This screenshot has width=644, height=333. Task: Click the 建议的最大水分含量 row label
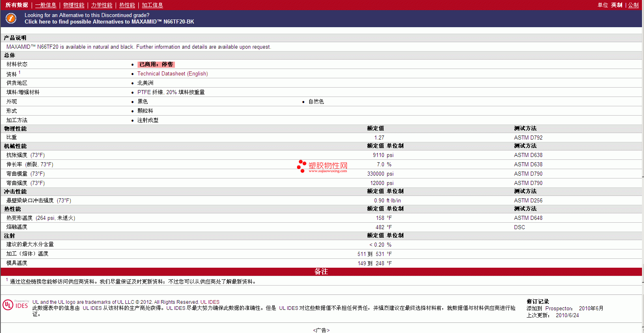click(30, 245)
